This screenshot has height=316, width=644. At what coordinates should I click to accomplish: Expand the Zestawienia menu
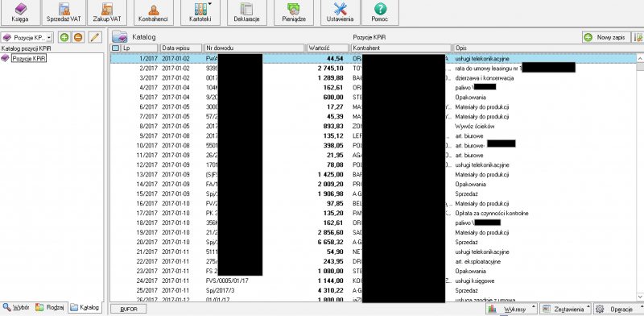pos(566,309)
